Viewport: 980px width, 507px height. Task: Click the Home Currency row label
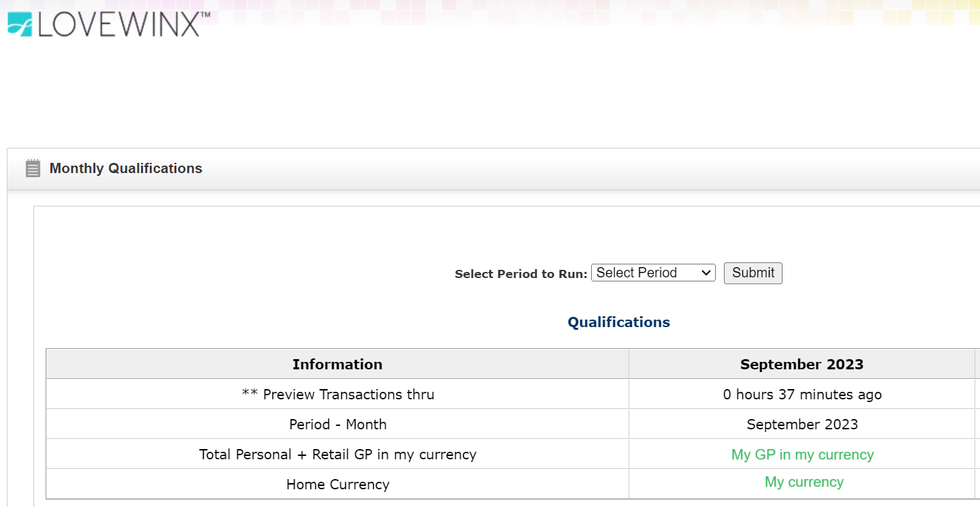pyautogui.click(x=338, y=485)
